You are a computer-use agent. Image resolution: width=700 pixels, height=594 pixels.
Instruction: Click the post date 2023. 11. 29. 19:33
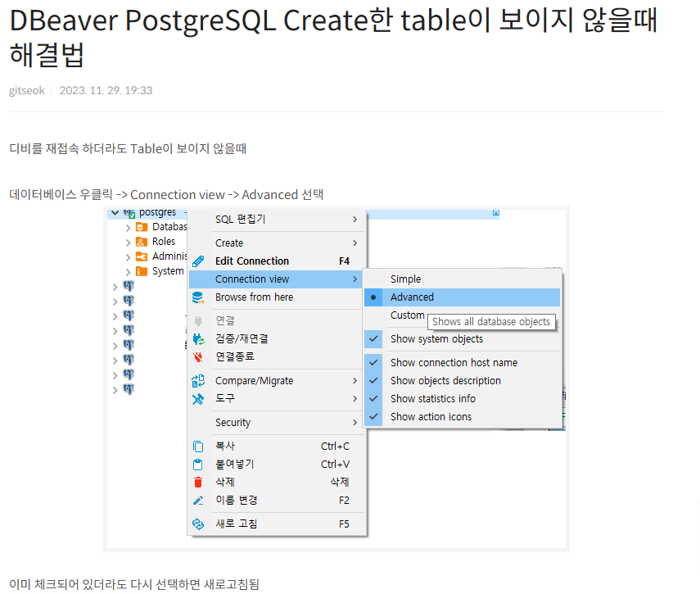(x=106, y=90)
